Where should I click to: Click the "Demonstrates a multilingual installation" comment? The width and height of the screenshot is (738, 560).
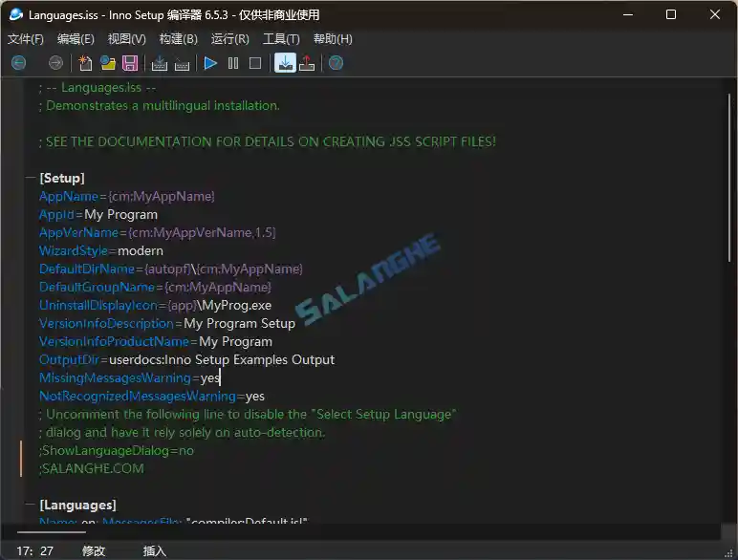click(160, 105)
